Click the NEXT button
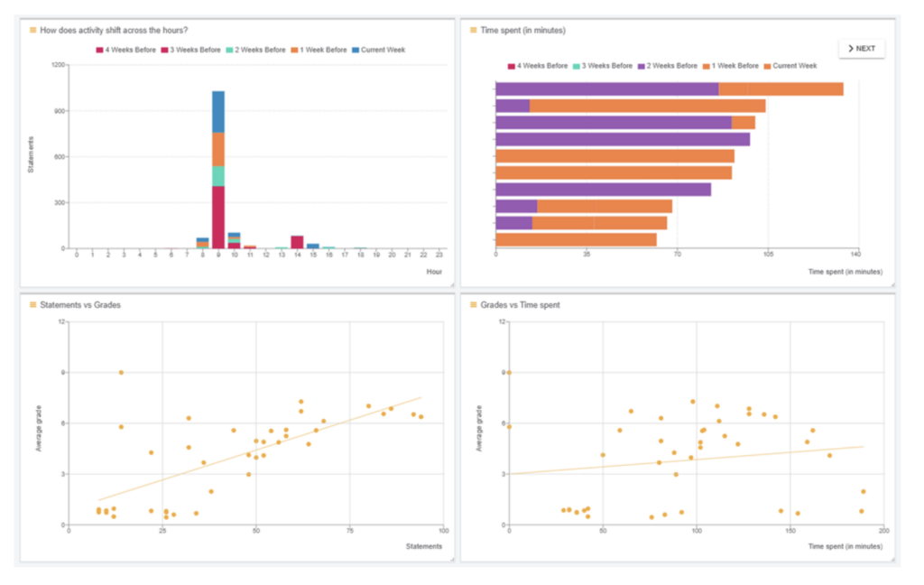This screenshot has height=585, width=924. coord(862,48)
